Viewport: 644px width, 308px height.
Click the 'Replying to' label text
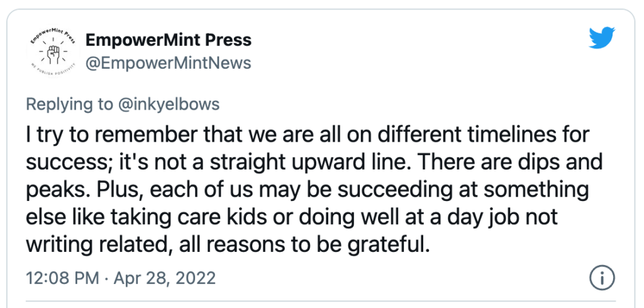(69, 105)
